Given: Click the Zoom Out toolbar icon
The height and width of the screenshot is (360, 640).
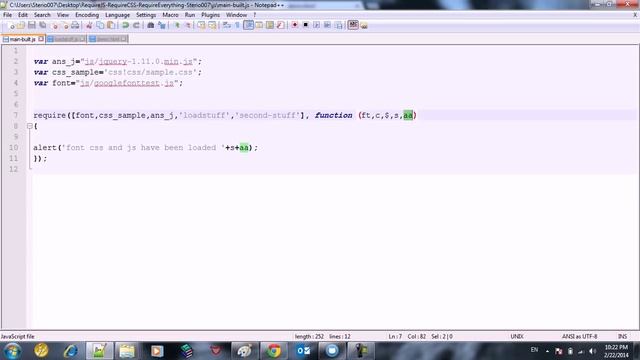Looking at the screenshot, I should pos(188,25).
